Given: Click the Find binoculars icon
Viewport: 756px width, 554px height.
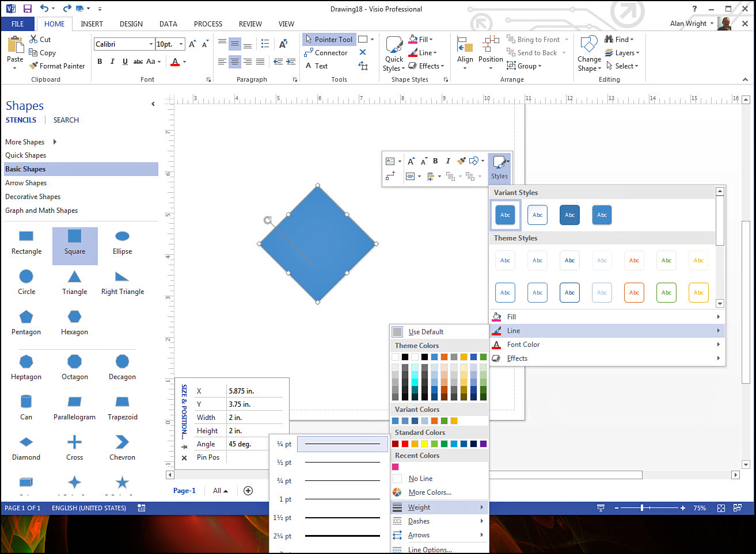Looking at the screenshot, I should (609, 39).
